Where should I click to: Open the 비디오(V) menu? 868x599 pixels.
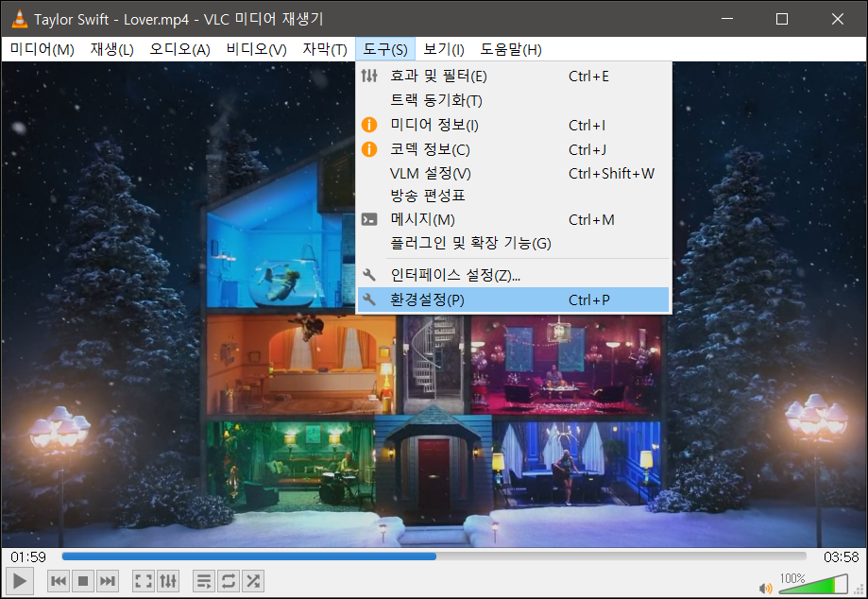[x=256, y=49]
